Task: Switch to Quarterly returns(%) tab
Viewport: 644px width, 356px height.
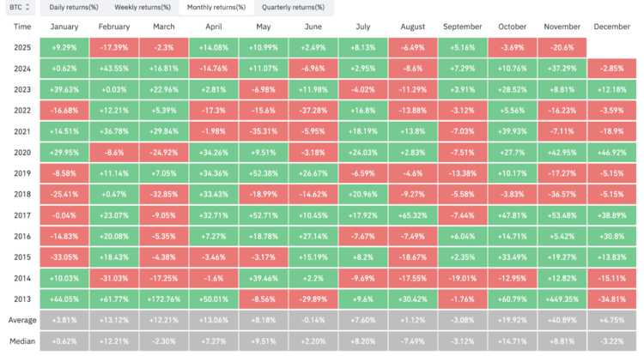Action: (294, 8)
